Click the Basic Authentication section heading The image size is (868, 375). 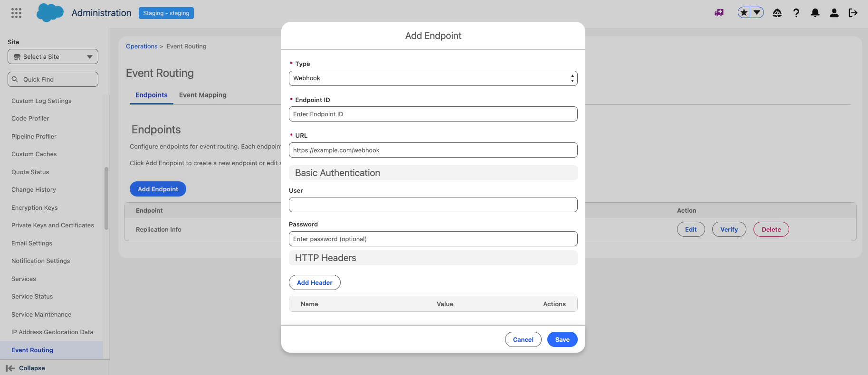point(338,173)
